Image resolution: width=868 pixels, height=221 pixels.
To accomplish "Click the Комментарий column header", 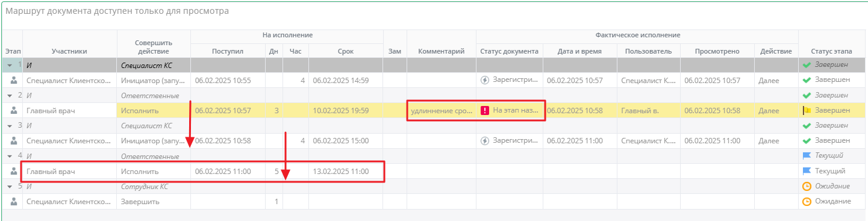I will point(442,51).
